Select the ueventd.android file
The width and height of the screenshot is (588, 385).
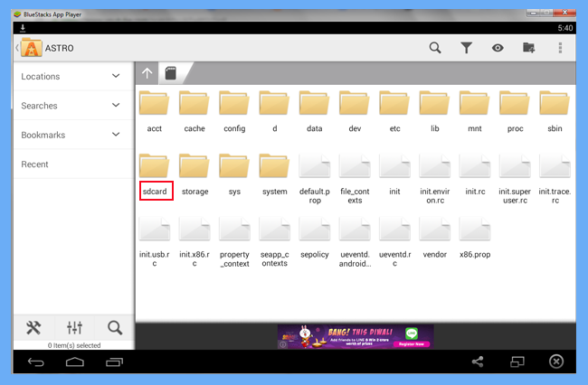coord(355,242)
